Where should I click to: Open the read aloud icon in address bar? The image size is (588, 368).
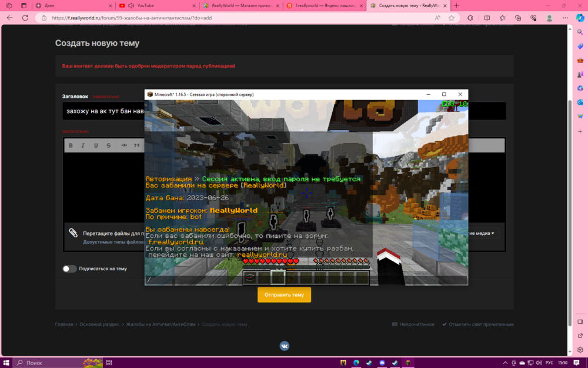point(437,18)
